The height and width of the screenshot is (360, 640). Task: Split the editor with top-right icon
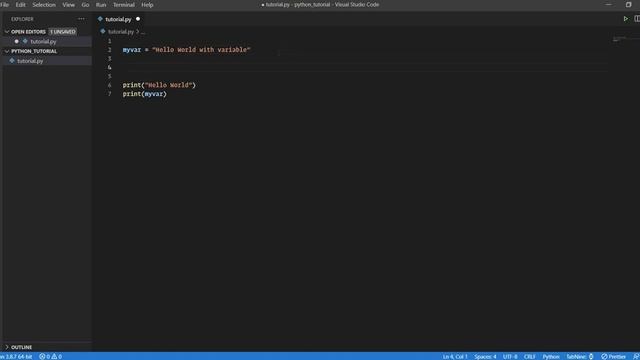[637, 19]
